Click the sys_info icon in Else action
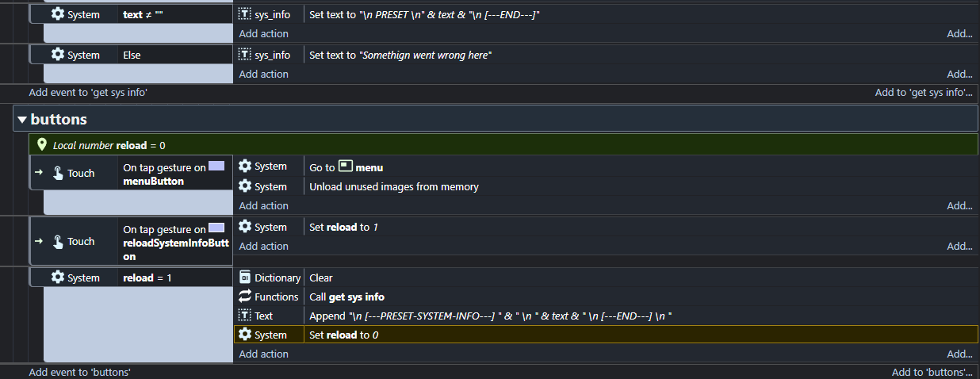The width and height of the screenshot is (980, 379). [x=245, y=55]
